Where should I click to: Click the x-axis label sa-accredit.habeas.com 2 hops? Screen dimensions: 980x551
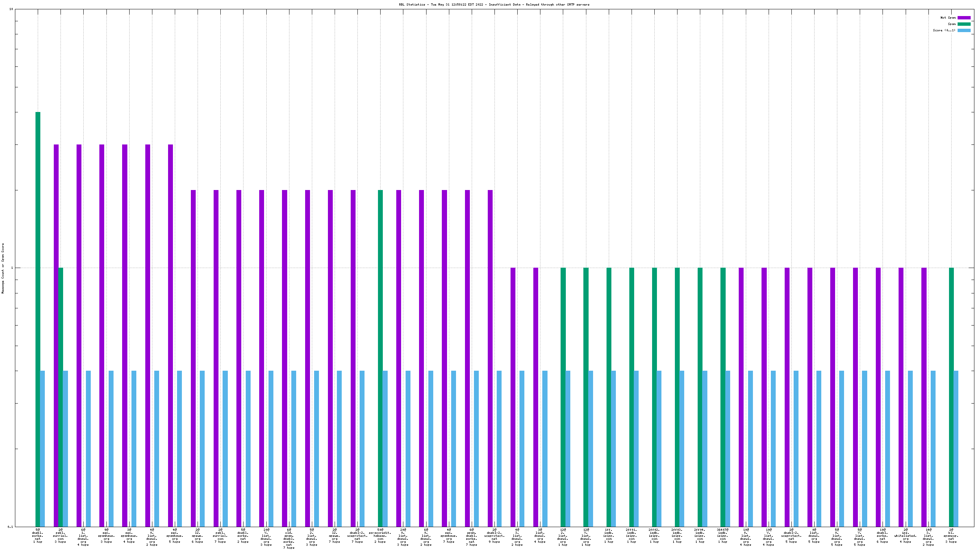[x=380, y=535]
